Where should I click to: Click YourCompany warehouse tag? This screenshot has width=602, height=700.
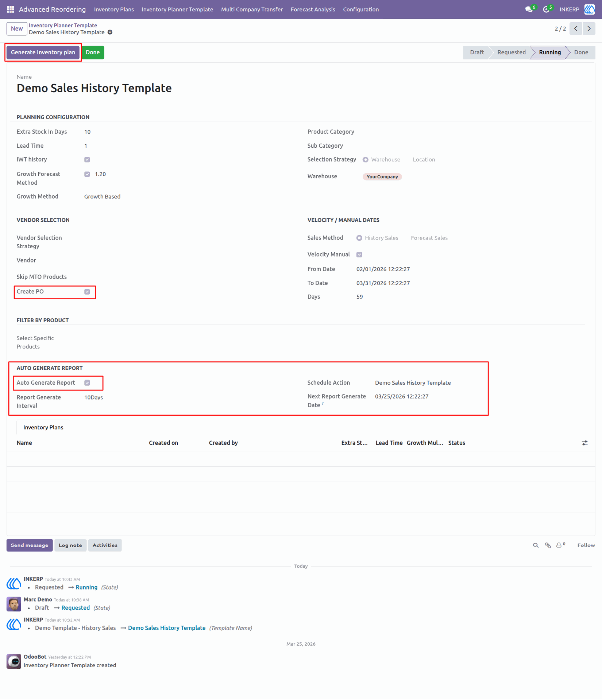382,177
